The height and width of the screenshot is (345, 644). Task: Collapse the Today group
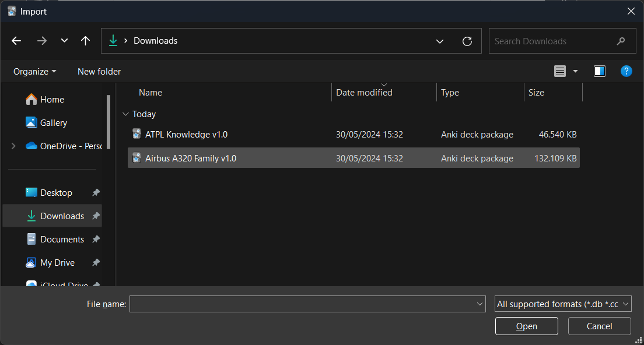(x=125, y=114)
